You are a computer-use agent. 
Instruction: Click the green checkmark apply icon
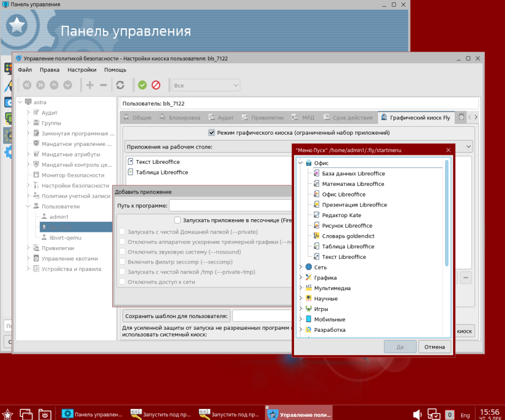[x=142, y=85]
